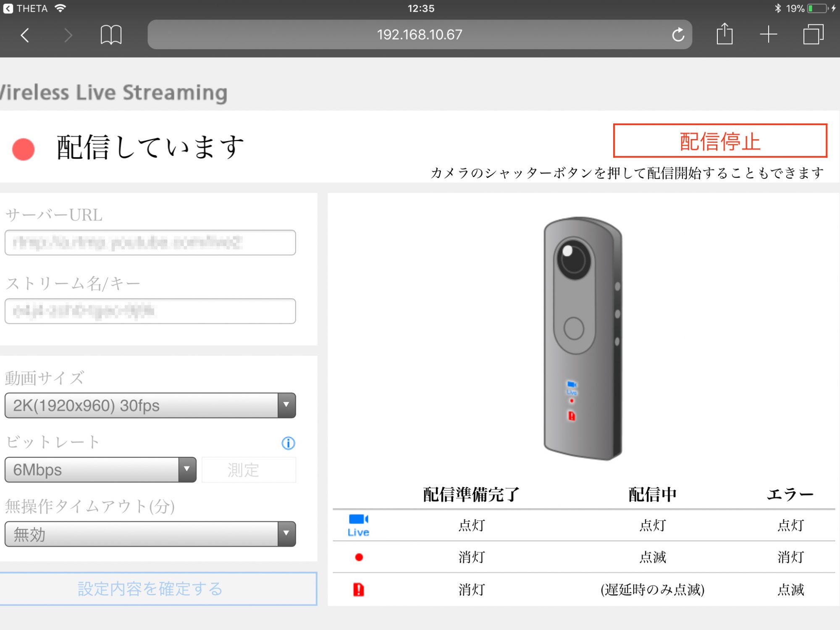Open bitrate info icon

[x=288, y=443]
